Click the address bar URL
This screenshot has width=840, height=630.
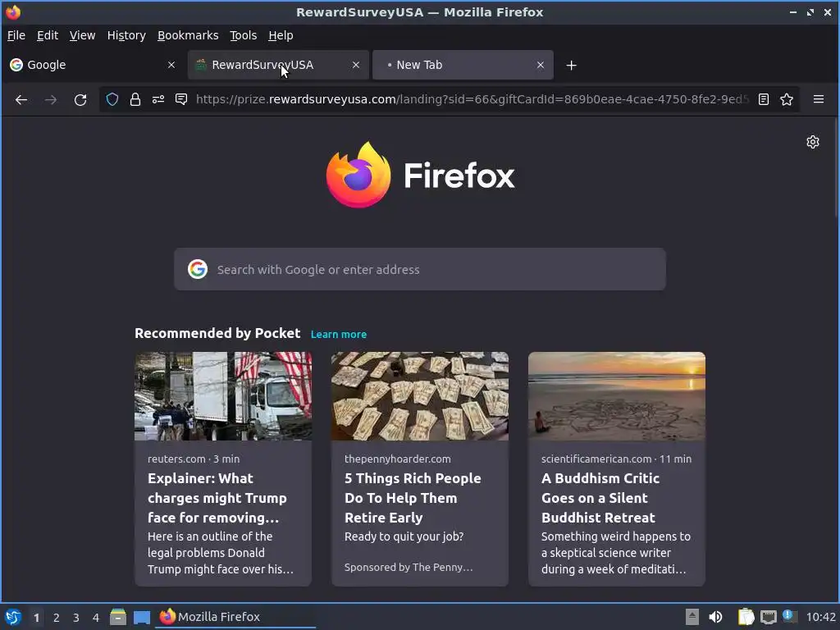[x=472, y=99]
